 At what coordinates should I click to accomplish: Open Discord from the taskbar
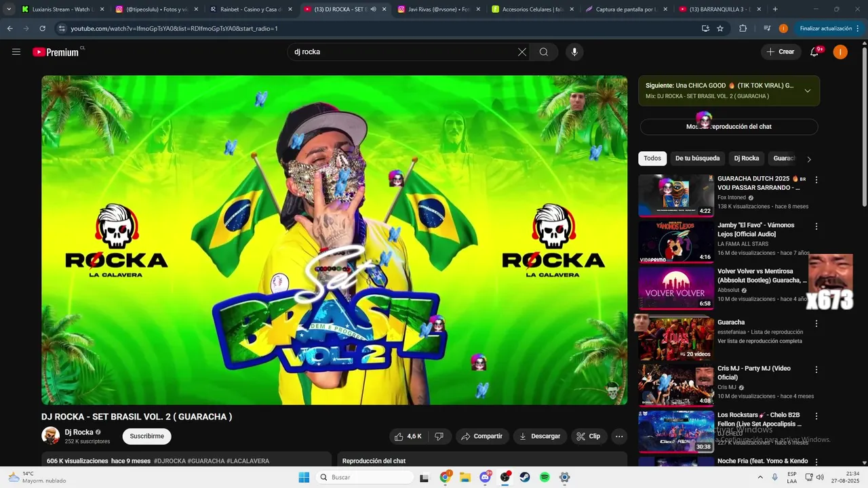click(x=486, y=477)
